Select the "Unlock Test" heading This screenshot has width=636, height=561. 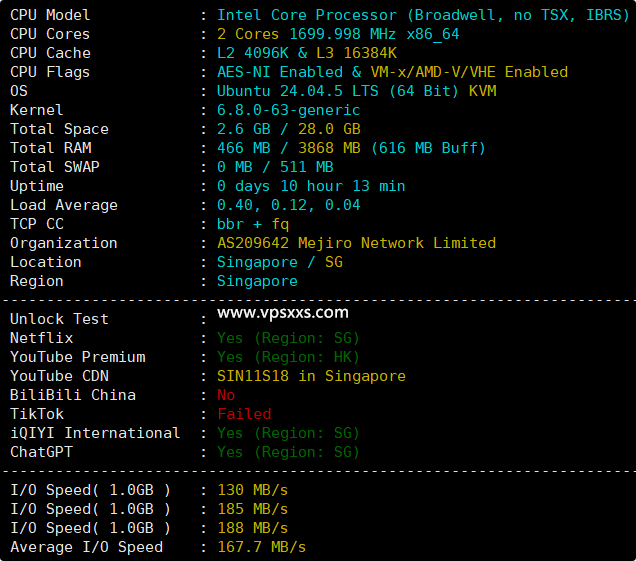59,319
